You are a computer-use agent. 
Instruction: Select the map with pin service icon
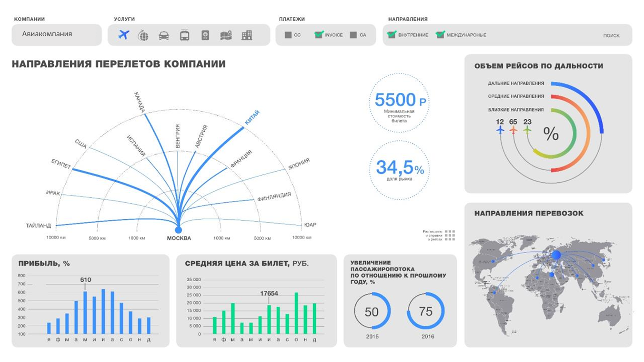226,35
